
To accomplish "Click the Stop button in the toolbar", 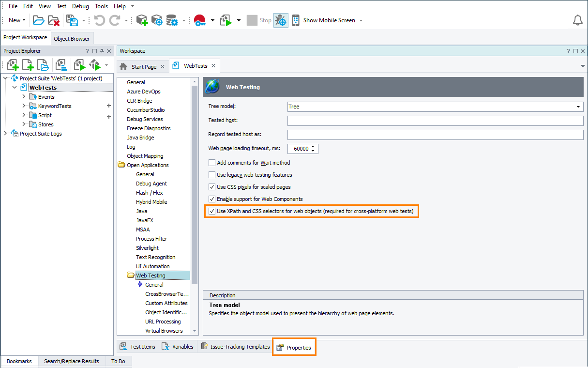I will [259, 20].
